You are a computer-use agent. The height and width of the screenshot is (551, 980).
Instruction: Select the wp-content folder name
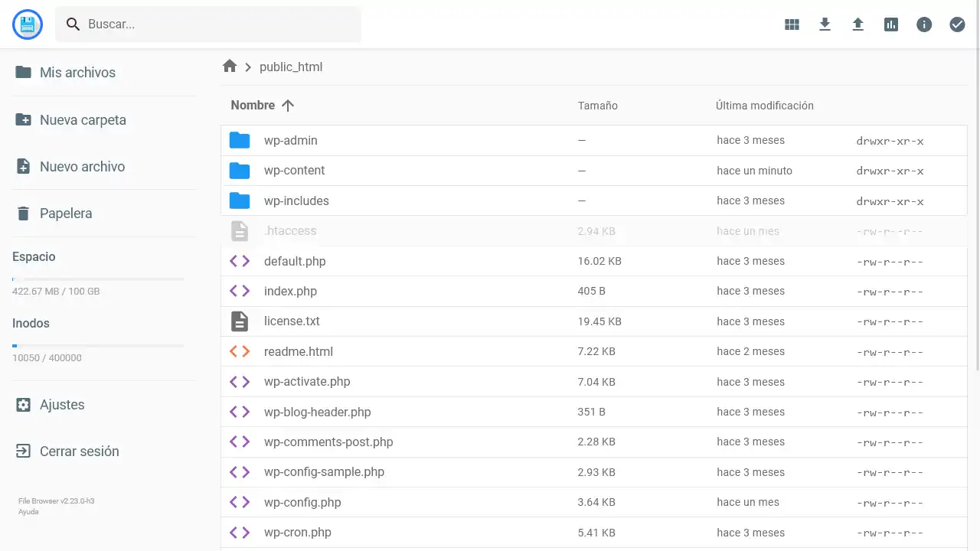click(x=295, y=171)
